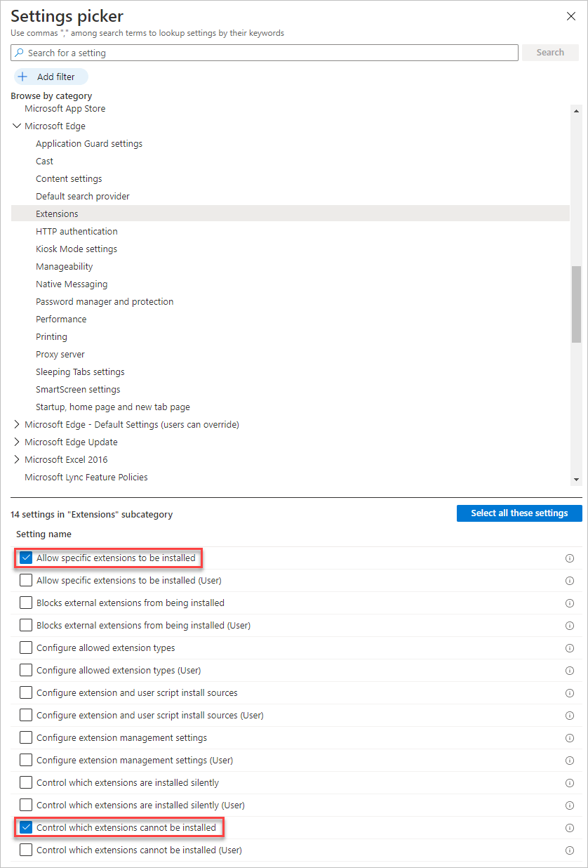Open info icon for Configure allowed extension types (User)
588x868 pixels.
[570, 671]
